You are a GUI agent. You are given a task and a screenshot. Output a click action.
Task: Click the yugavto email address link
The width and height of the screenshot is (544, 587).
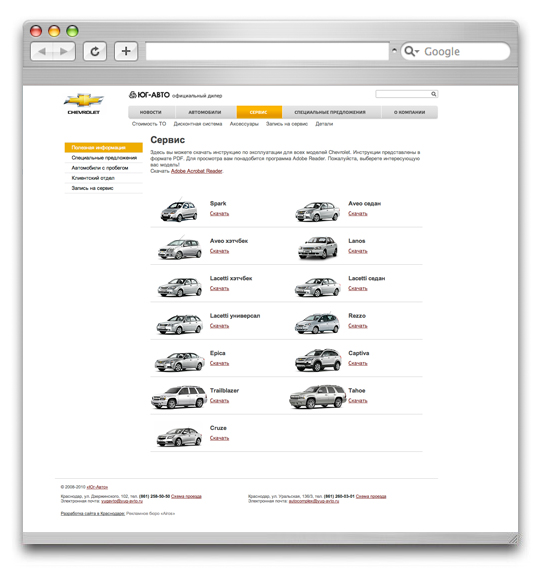click(122, 501)
